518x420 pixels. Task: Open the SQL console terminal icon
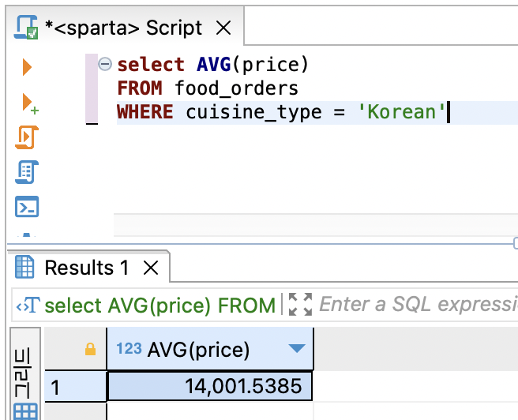pyautogui.click(x=27, y=207)
